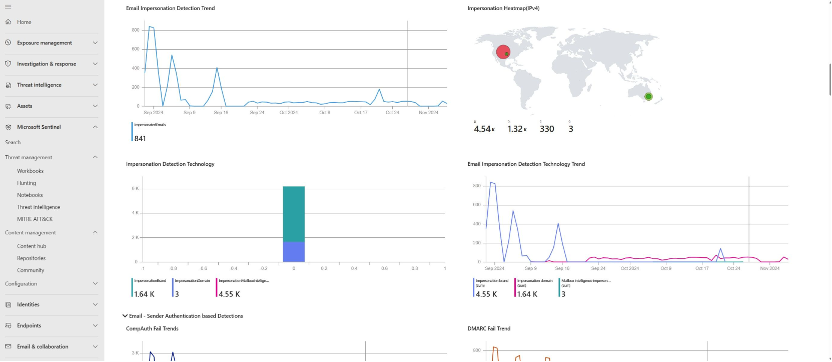Open Notebooks in Threat management
The width and height of the screenshot is (832, 362).
click(x=30, y=195)
